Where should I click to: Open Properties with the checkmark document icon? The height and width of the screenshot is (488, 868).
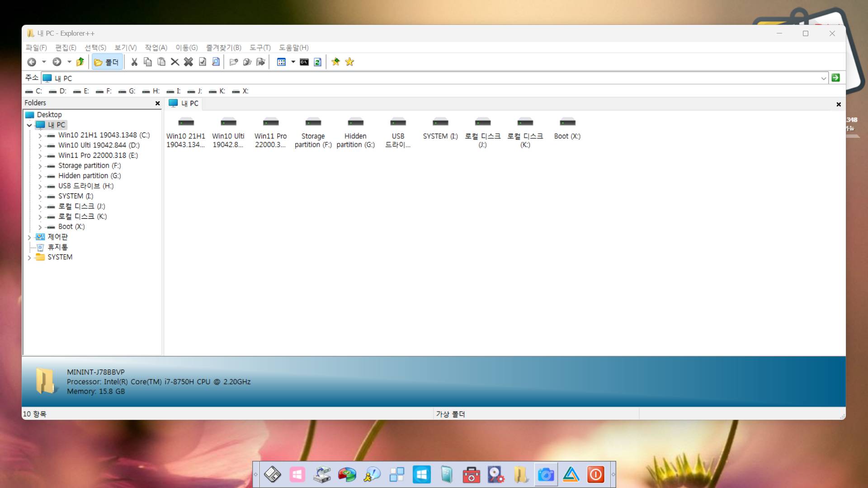[203, 62]
